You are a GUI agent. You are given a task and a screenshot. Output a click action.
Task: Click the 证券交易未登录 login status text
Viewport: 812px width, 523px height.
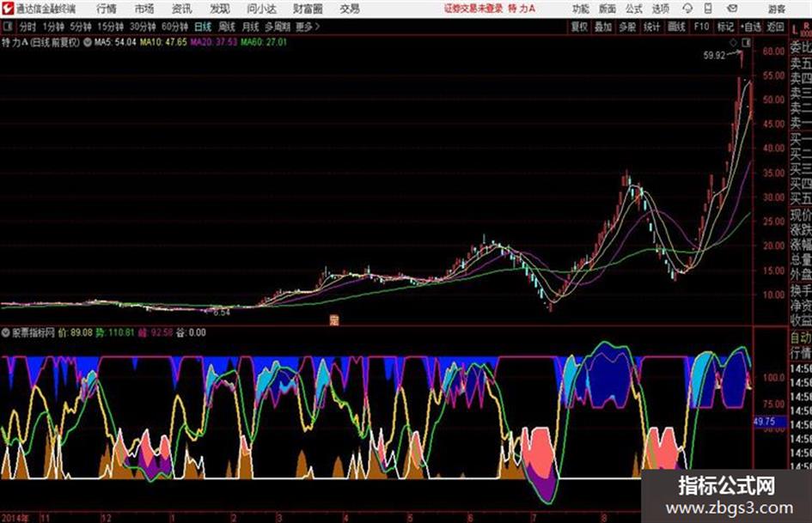[x=473, y=9]
